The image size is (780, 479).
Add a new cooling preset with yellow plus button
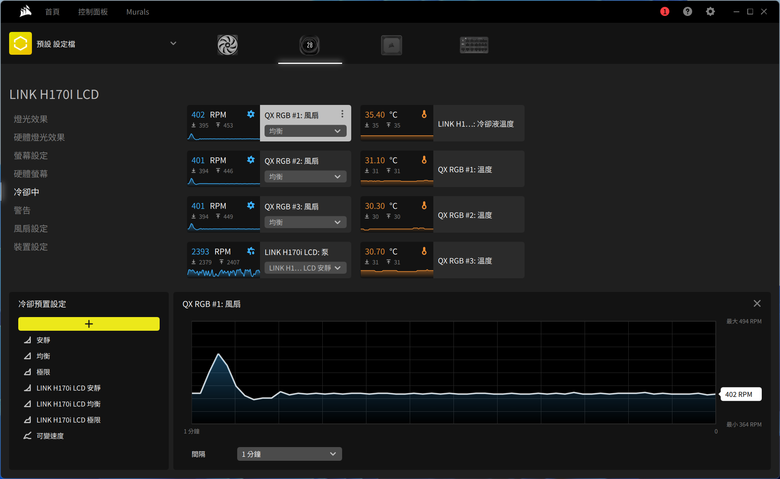(89, 324)
